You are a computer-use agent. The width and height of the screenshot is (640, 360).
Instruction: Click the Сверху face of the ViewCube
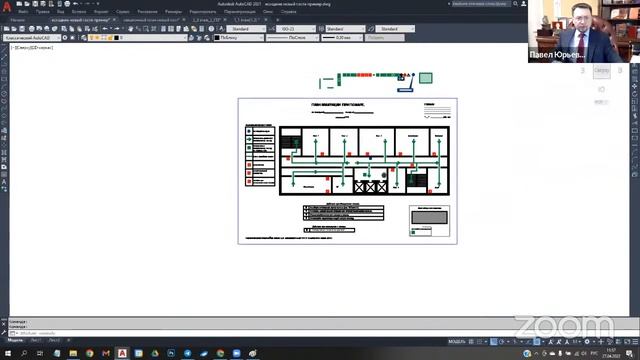602,71
